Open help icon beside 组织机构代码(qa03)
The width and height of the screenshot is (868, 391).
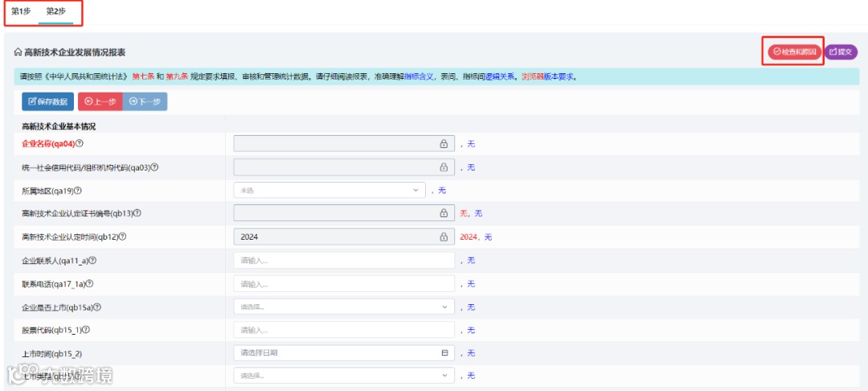tap(154, 167)
